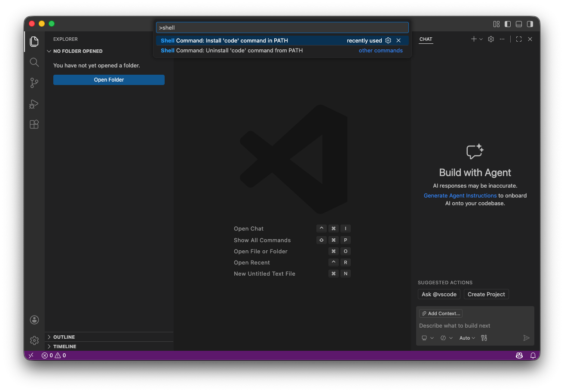Click the Copilot status icon

coord(519,356)
